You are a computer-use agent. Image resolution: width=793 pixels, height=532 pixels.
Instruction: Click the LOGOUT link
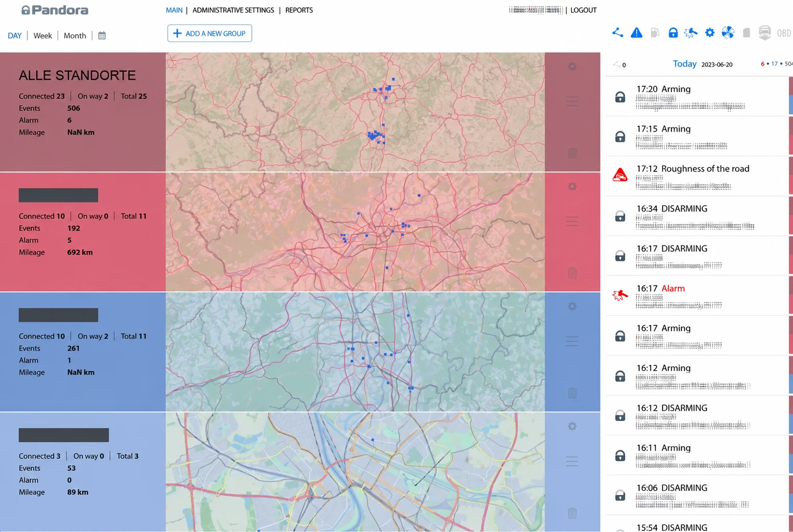583,10
